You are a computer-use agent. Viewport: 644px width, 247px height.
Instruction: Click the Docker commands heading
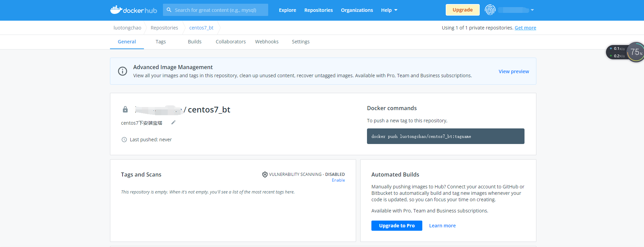[x=392, y=108]
